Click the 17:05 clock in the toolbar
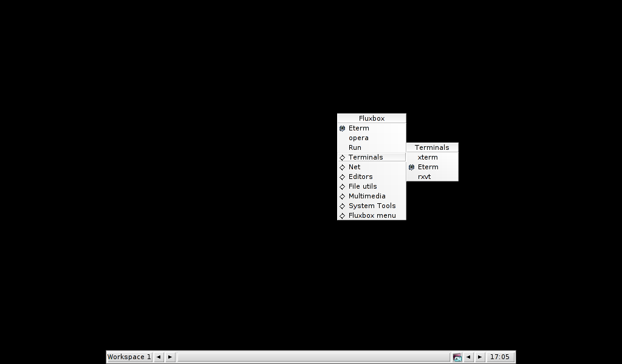Viewport: 622px width, 364px height. [500, 357]
